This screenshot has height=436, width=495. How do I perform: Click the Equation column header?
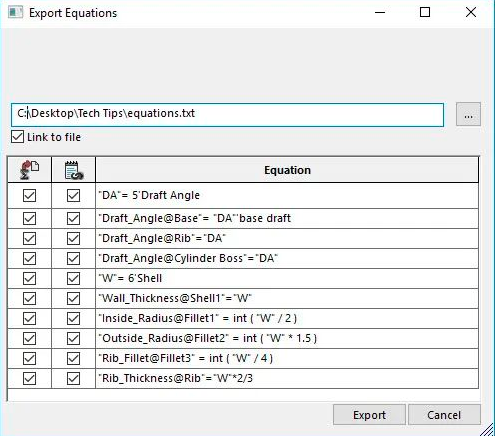point(287,170)
